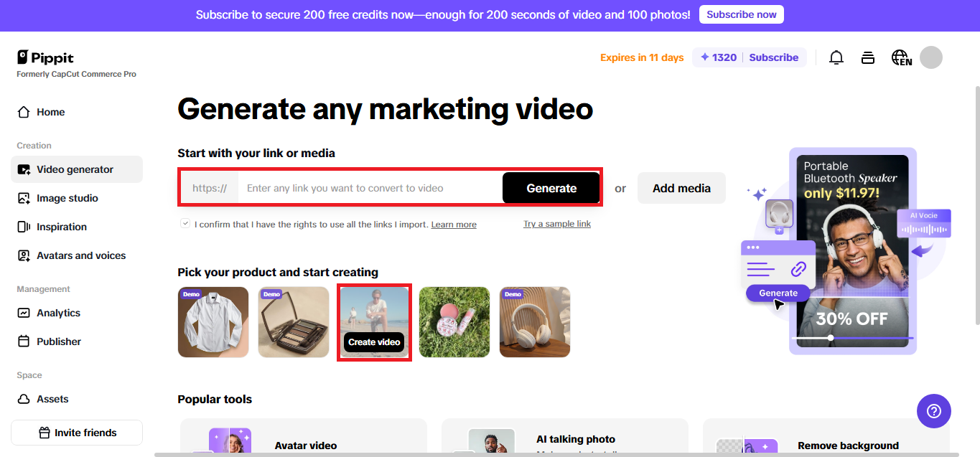The image size is (980, 457).
Task: Click the Demo badge on shirt thumbnail
Action: pyautogui.click(x=191, y=294)
